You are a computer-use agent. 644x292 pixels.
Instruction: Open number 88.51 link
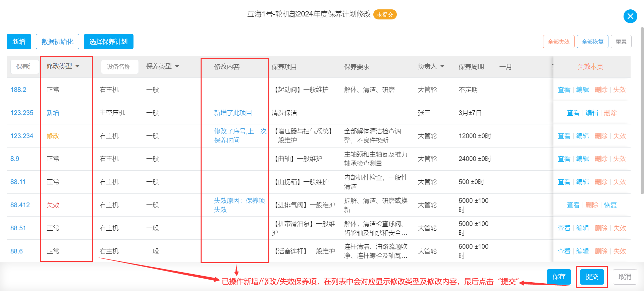coord(18,228)
